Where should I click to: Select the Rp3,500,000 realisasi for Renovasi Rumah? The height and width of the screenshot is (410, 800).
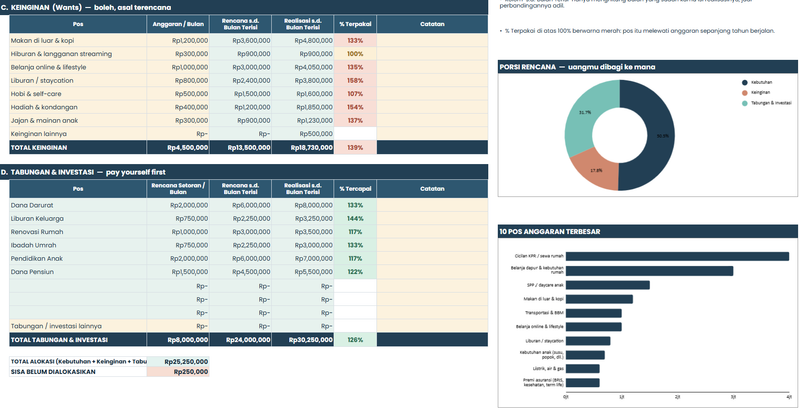tap(303, 232)
